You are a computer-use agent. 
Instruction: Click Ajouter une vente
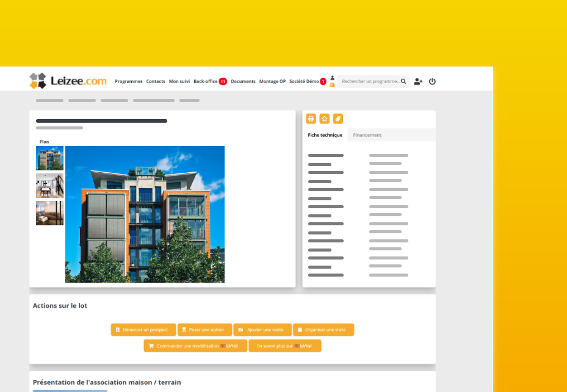[262, 329]
